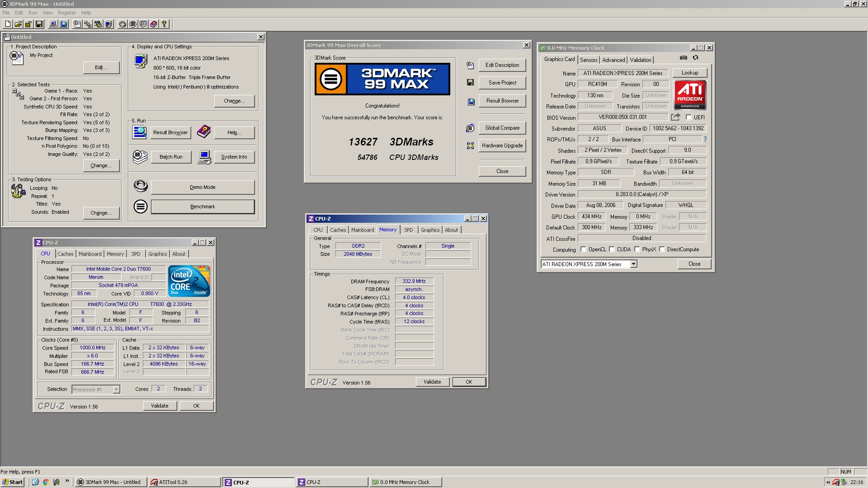Click the Open project folder toolbar icon
This screenshot has width=868, height=488.
18,24
